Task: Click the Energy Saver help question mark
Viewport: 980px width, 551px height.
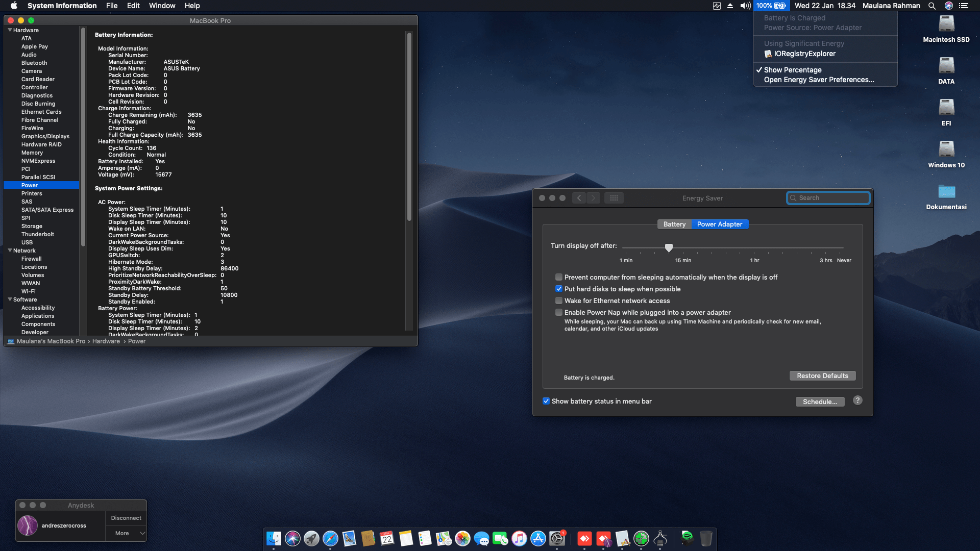Action: (x=857, y=400)
